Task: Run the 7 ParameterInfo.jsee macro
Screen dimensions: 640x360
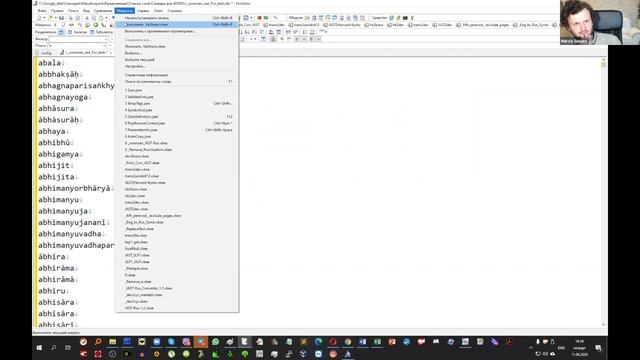Action: tap(178, 130)
